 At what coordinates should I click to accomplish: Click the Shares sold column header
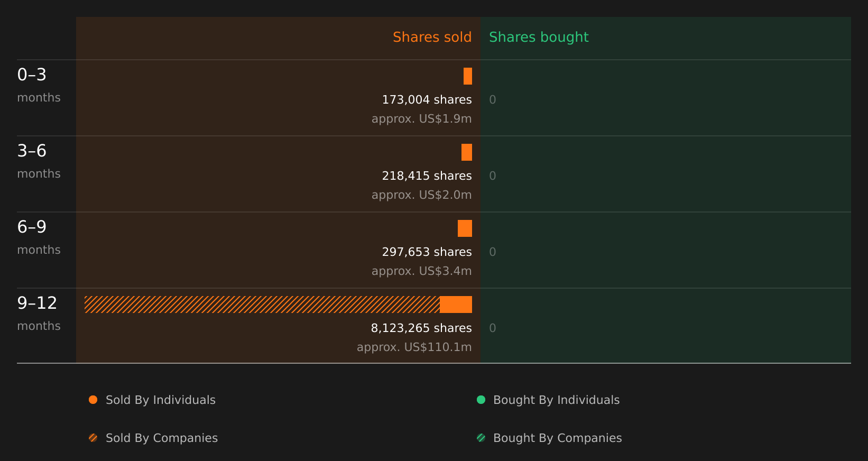click(x=432, y=37)
